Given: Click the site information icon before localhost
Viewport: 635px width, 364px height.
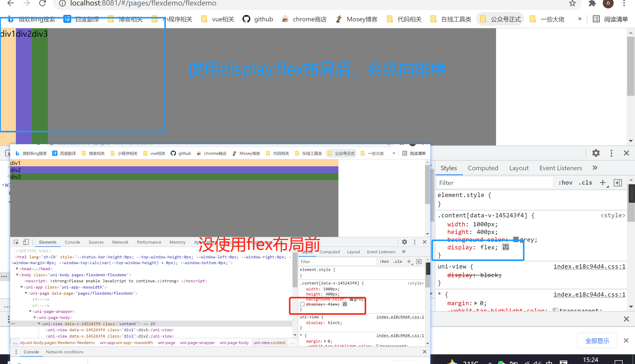Looking at the screenshot, I should [62, 3].
